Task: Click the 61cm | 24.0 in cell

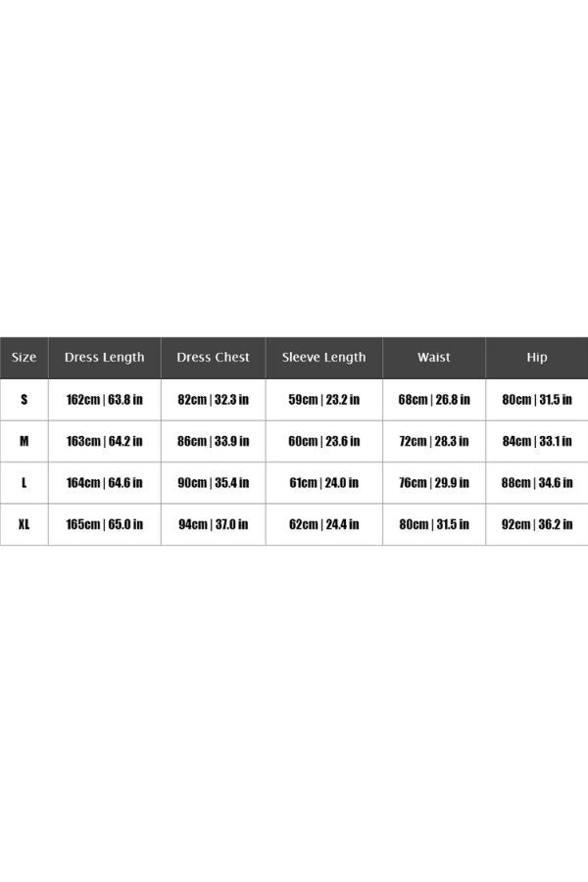Action: [323, 483]
